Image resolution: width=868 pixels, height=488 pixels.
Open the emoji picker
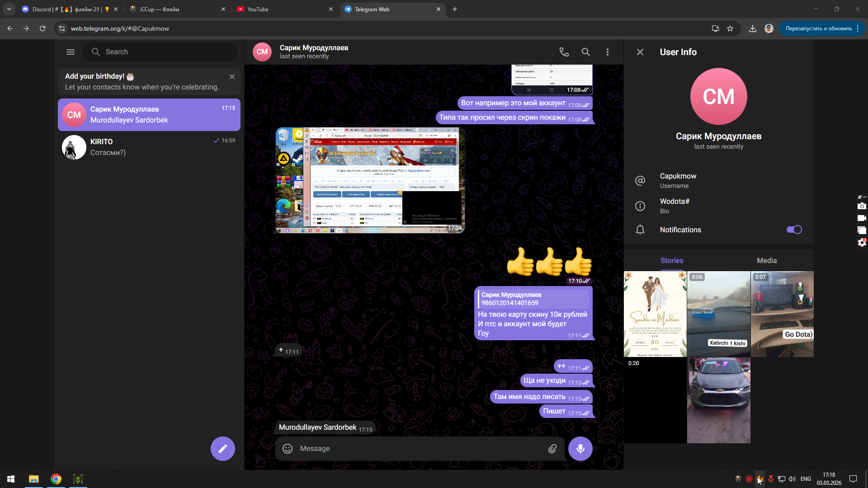tap(288, 449)
